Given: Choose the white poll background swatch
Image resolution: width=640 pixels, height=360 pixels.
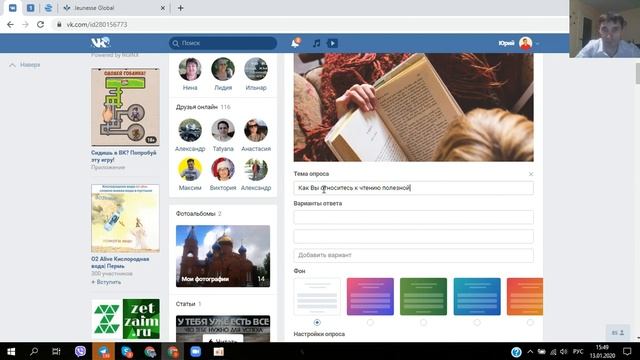Looking at the screenshot, I should click(x=317, y=297).
